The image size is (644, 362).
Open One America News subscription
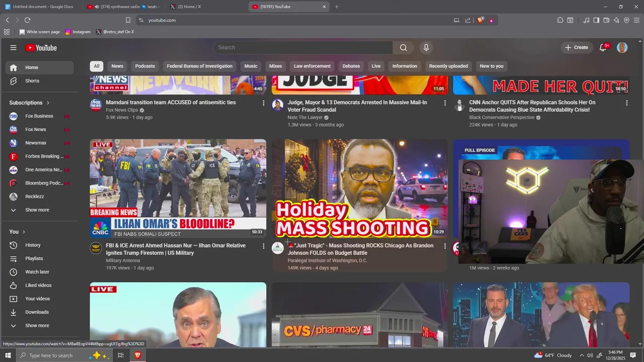coord(39,169)
